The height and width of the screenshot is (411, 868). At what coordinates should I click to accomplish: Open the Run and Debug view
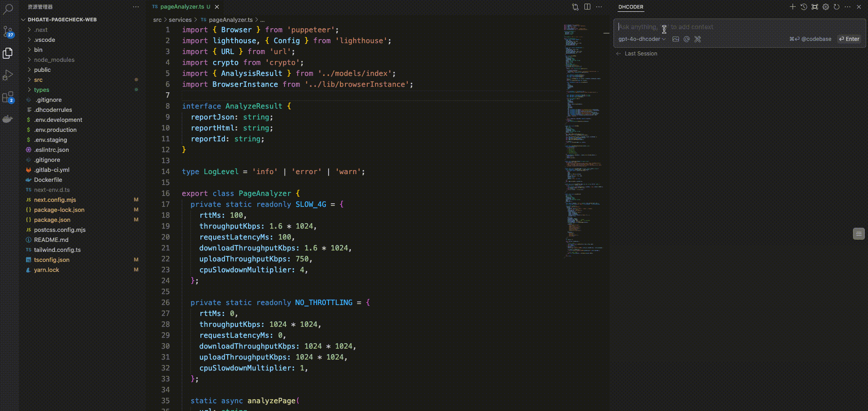pyautogui.click(x=8, y=75)
